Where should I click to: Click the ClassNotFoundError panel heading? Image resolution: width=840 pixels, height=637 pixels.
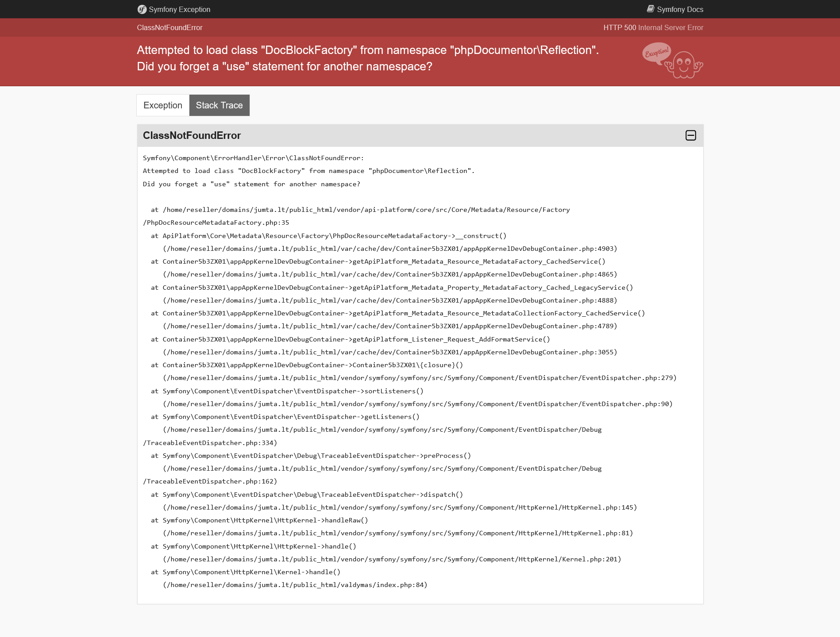[192, 135]
